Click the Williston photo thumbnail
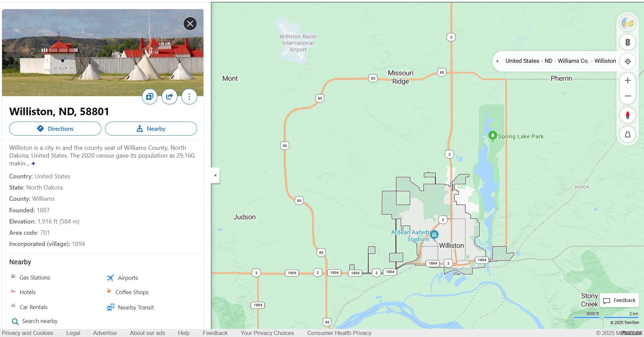The height and width of the screenshot is (337, 644). click(103, 53)
